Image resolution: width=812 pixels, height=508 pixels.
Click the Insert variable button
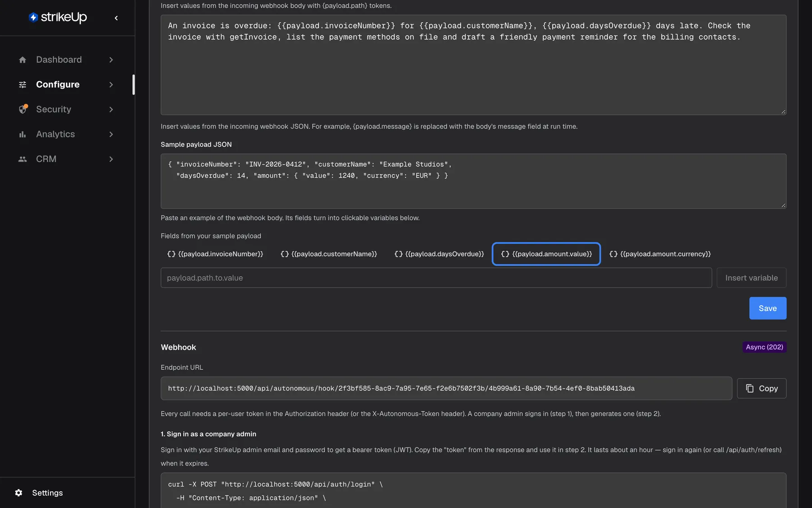pos(752,278)
